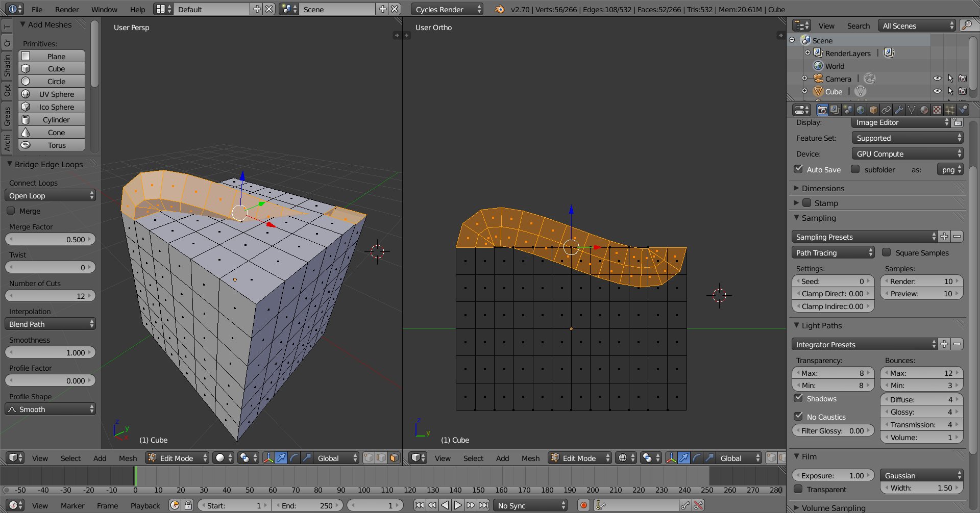Open the World properties tab

pos(861,110)
